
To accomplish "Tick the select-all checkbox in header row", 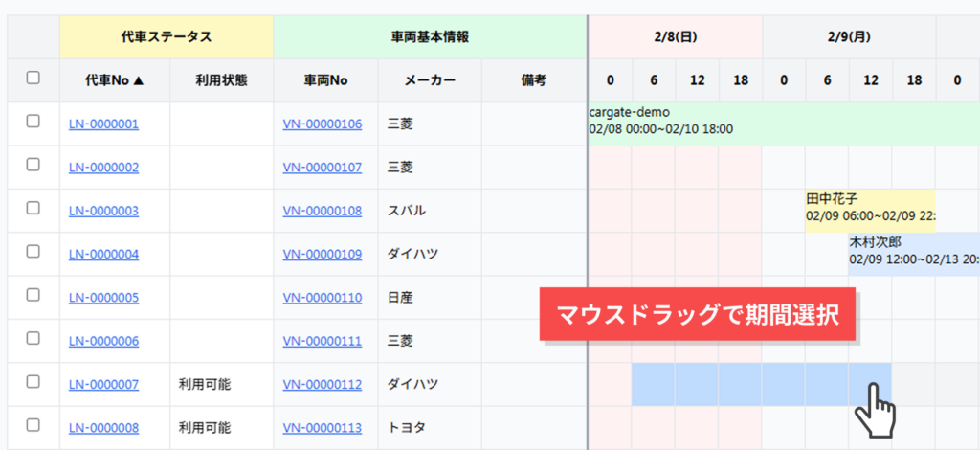I will pyautogui.click(x=33, y=79).
